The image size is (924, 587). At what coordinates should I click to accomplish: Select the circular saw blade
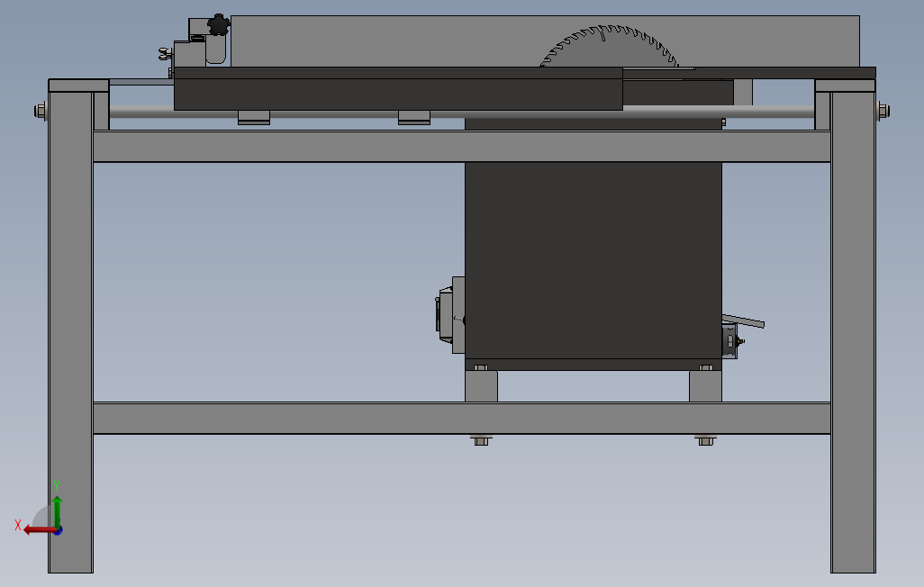(610, 46)
